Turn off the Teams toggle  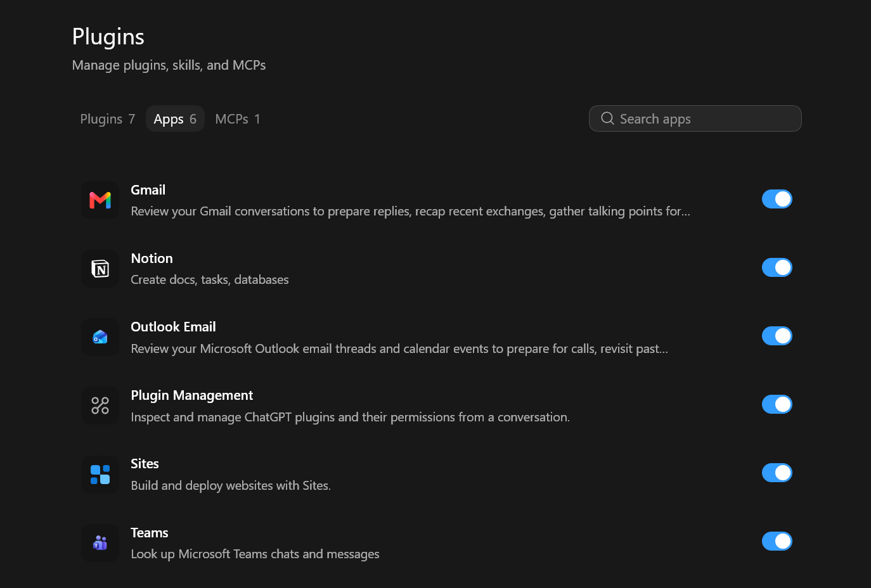777,541
